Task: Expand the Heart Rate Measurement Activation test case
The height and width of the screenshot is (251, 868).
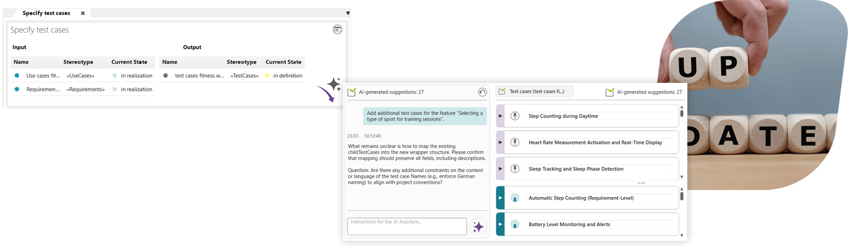Action: click(500, 142)
